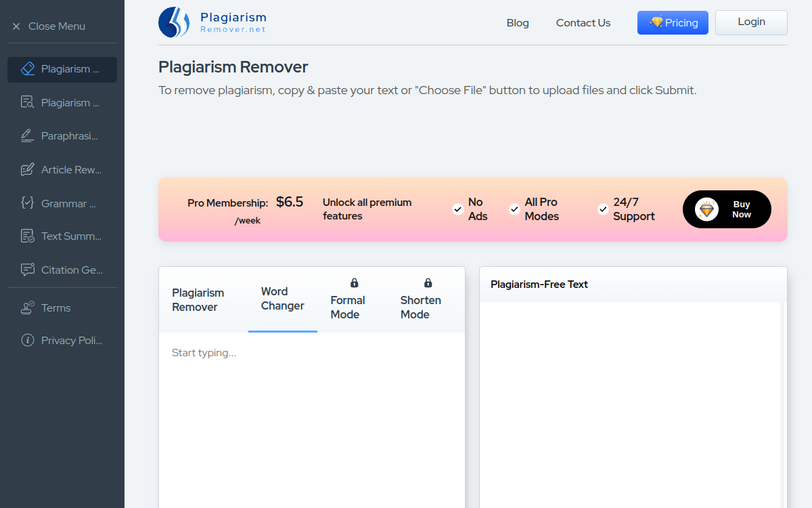Open the Terms link text

pos(56,308)
